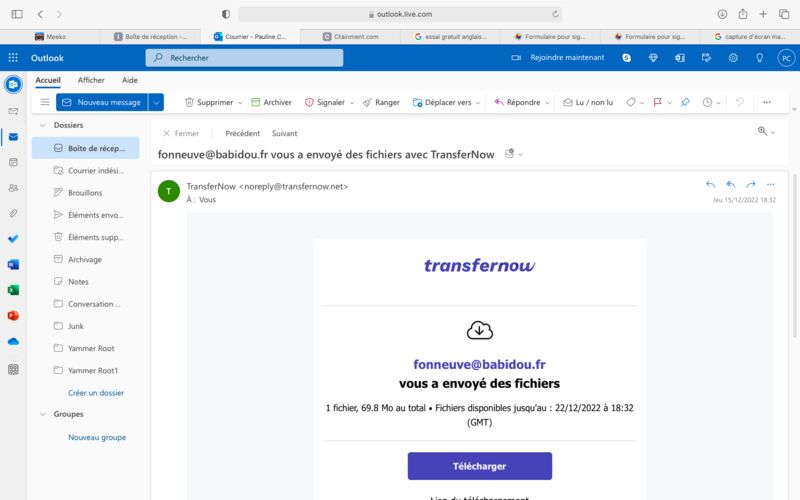Expand Répondre dropdown arrow
800x500 pixels.
547,103
